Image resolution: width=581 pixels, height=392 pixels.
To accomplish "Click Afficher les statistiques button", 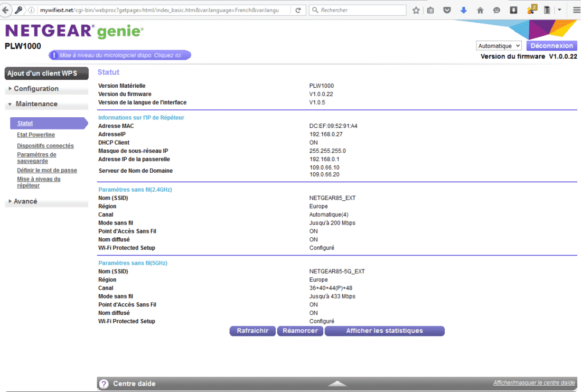I will [x=385, y=331].
